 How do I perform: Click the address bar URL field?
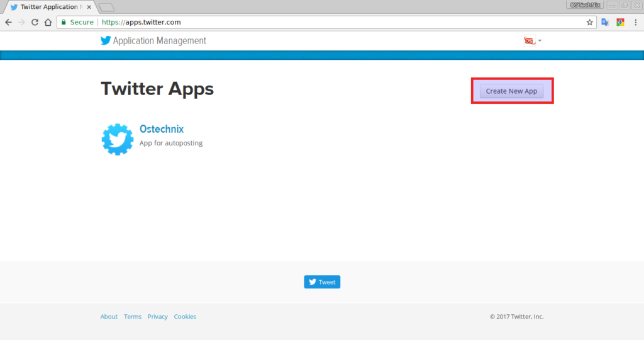click(314, 22)
